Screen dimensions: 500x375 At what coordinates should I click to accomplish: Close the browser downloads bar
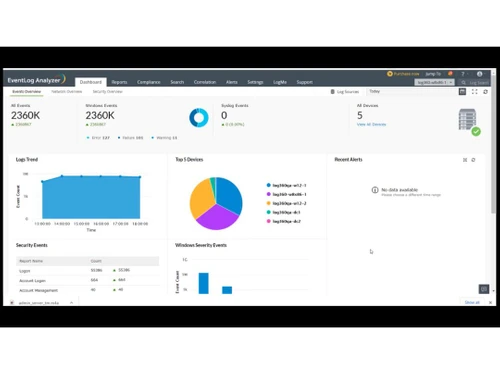490,303
